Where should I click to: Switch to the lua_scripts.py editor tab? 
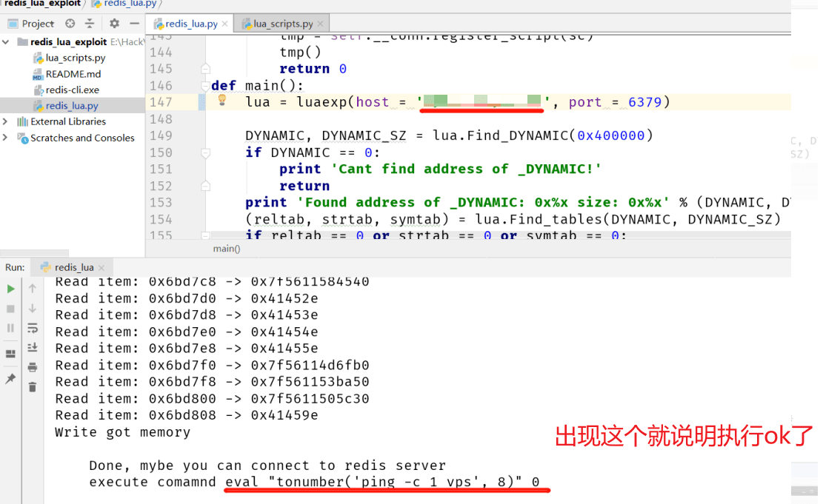[x=277, y=24]
